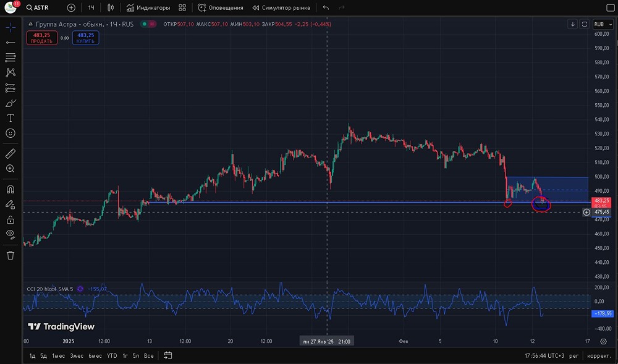Activate the Zoom In tool
Screen dimensions: 618x364
11,169
